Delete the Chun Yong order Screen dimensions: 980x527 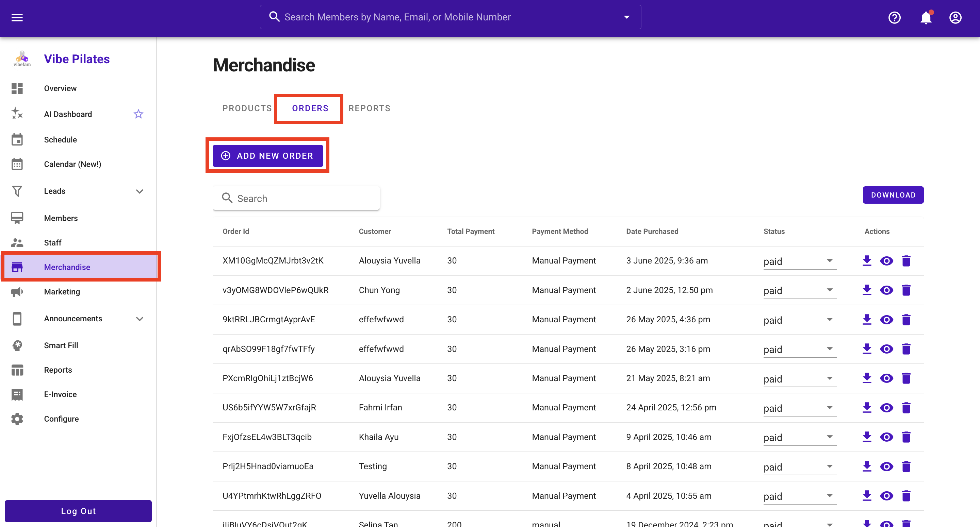coord(906,290)
